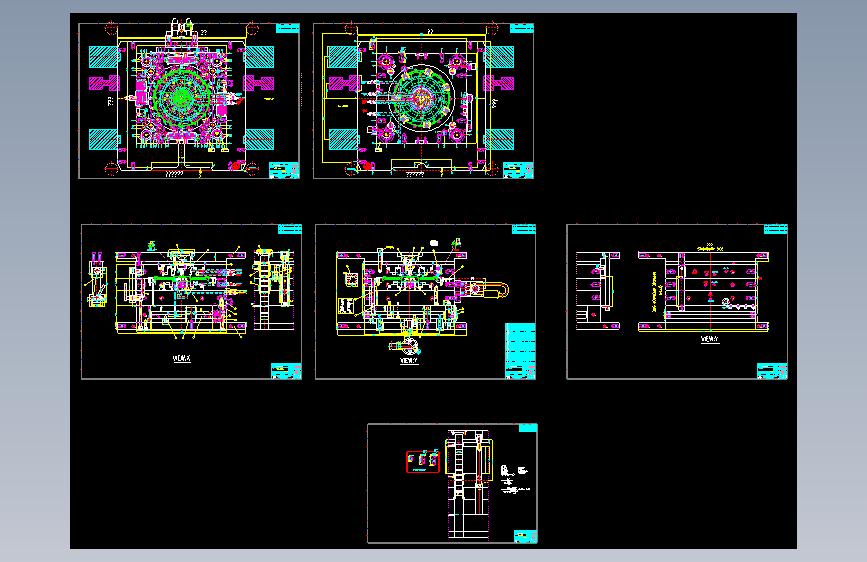The height and width of the screenshot is (562, 867).
Task: Select the tall yellow-outlined column drawing in the bottom sheet
Action: pos(468,484)
